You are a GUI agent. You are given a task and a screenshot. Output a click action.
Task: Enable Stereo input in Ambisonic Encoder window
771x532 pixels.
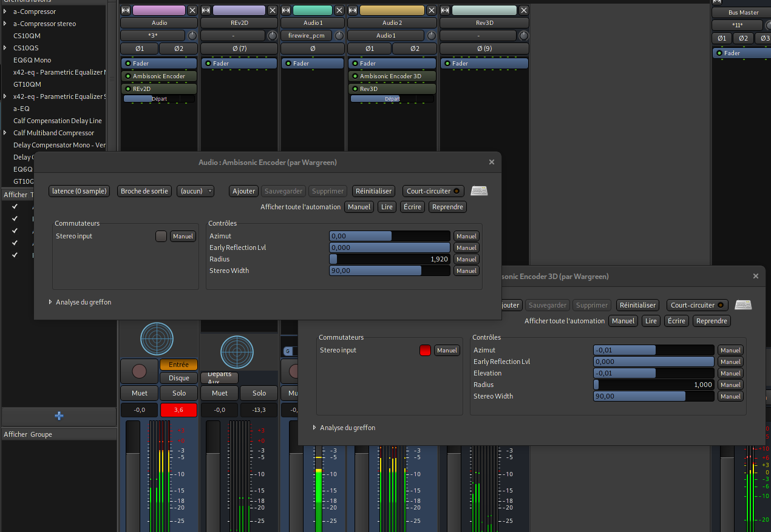pos(161,237)
